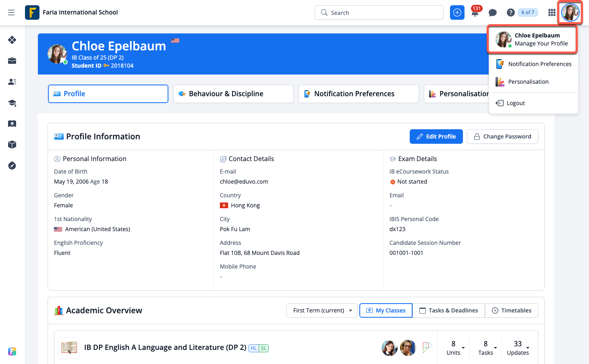Viewport: 589px width, 364px height.
Task: Toggle the My Classes view button
Action: coord(386,310)
